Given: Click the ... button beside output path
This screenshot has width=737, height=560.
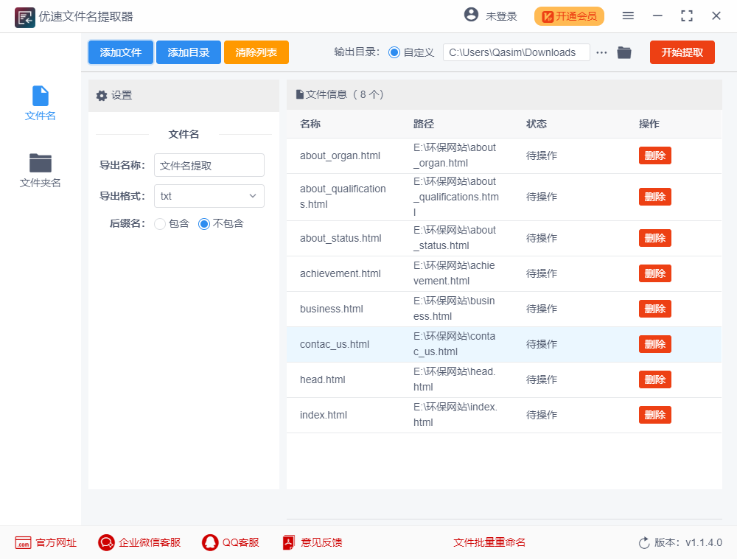Looking at the screenshot, I should (601, 52).
